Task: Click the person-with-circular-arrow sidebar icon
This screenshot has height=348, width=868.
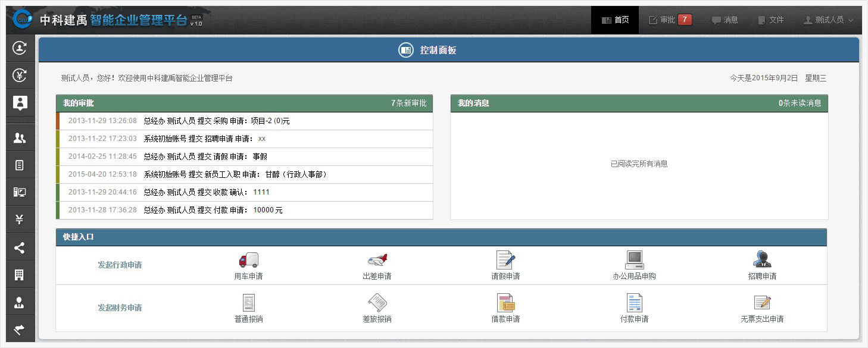Action: tap(20, 48)
